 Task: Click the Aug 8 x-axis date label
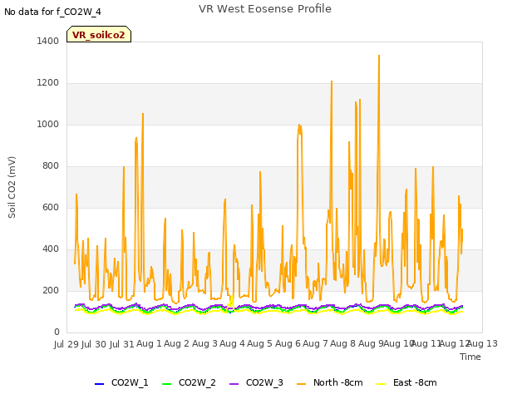point(343,343)
